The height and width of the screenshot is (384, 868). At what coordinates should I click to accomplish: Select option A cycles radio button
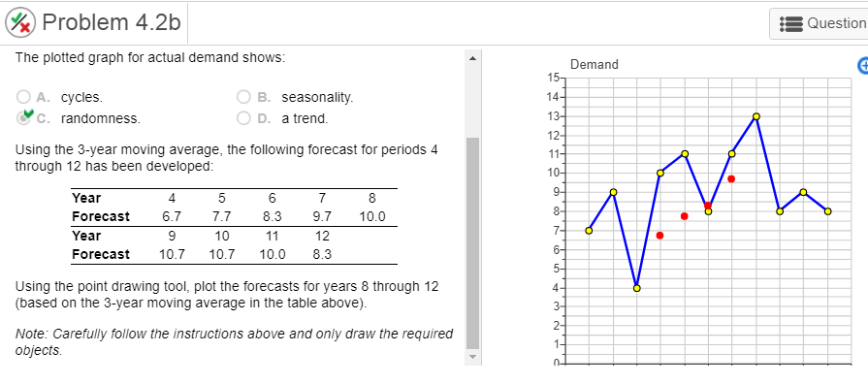click(x=23, y=97)
